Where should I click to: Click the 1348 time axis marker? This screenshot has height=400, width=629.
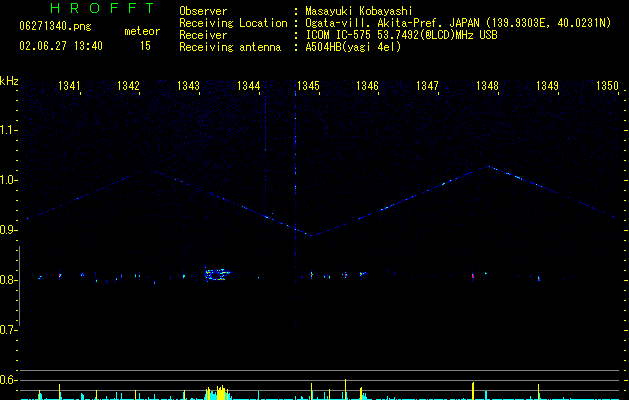[487, 86]
